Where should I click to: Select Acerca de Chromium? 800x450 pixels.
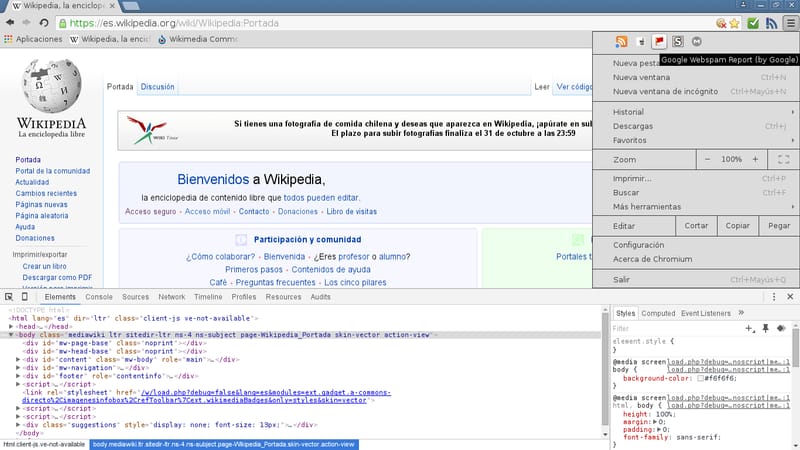[x=696, y=259]
